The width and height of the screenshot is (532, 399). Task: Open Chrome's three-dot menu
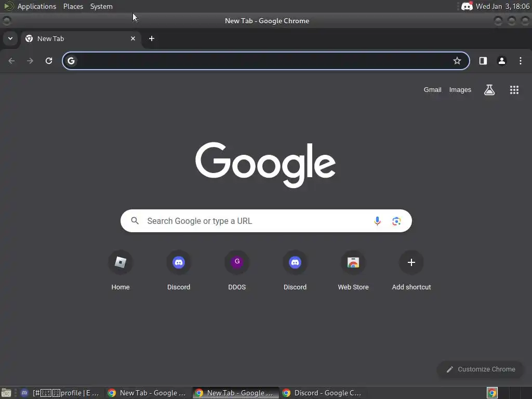pos(521,61)
